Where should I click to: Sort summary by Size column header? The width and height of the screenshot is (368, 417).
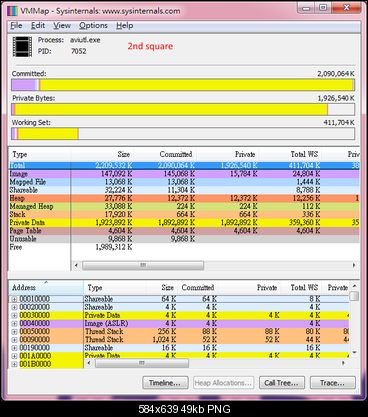pyautogui.click(x=102, y=154)
